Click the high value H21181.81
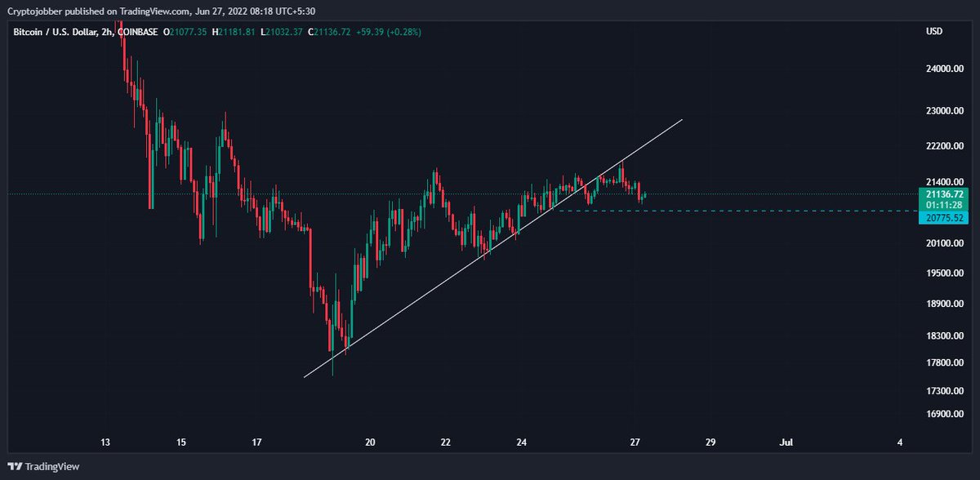 click(234, 32)
